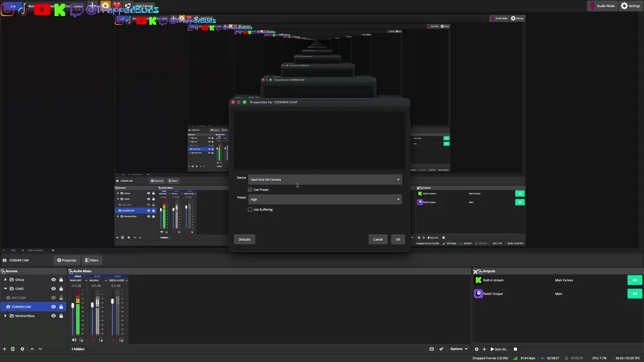
Task: Click Start All outputs button
Action: [x=499, y=349]
